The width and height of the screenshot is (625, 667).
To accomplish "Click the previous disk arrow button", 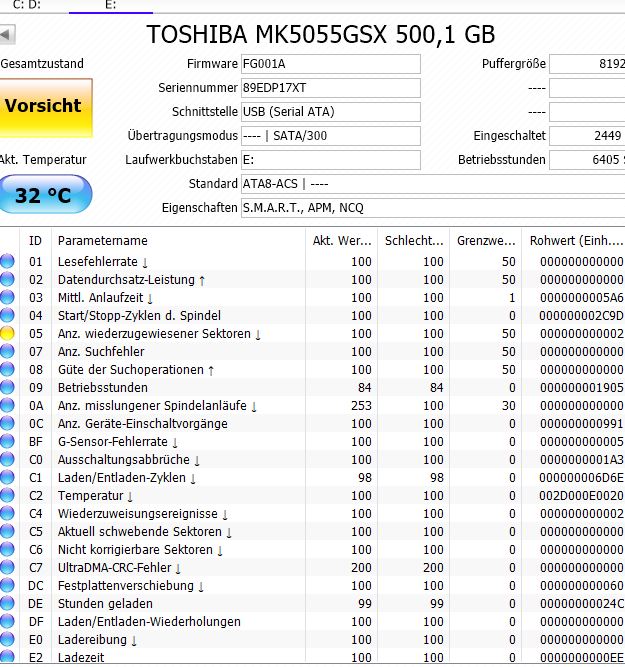I will tap(7, 34).
